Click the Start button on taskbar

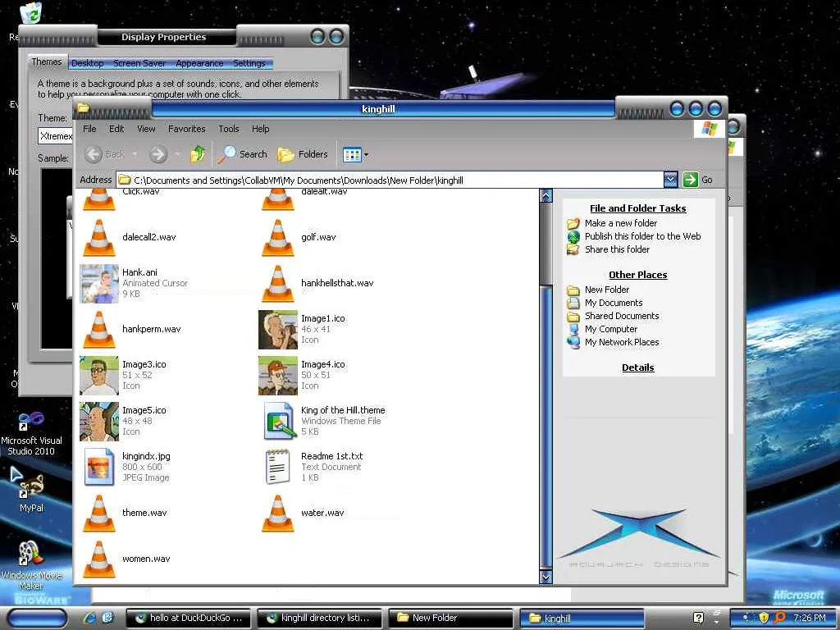coord(36,619)
